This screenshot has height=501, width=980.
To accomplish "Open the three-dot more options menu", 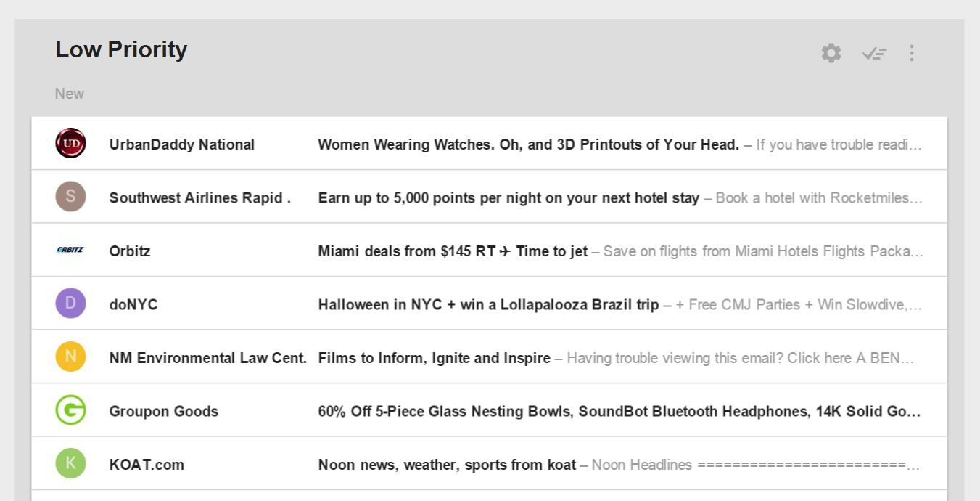I will tap(912, 53).
